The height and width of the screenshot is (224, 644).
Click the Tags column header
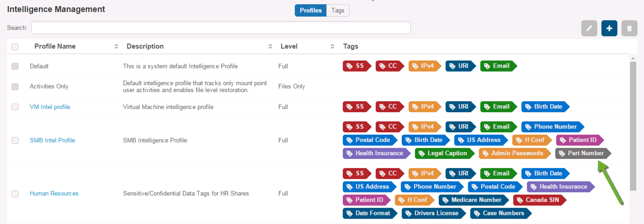click(x=351, y=46)
